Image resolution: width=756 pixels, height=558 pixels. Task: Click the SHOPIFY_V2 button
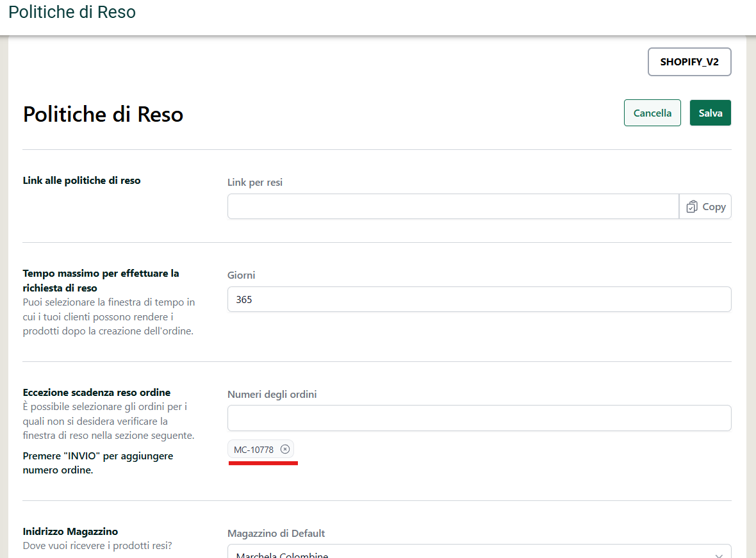tap(689, 62)
